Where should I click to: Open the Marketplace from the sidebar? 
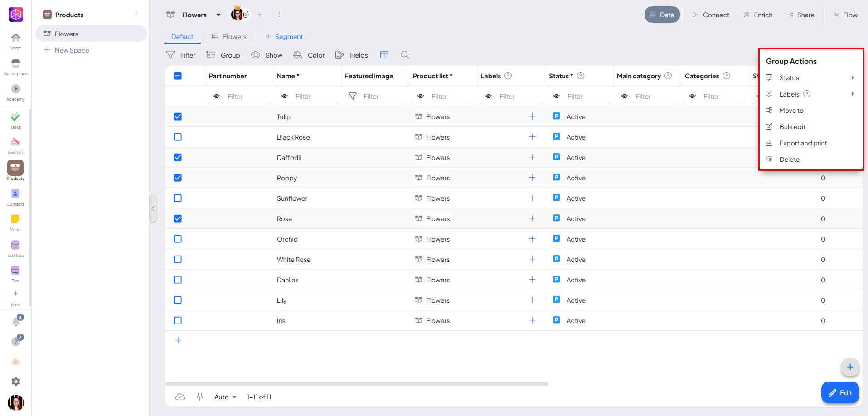point(15,67)
